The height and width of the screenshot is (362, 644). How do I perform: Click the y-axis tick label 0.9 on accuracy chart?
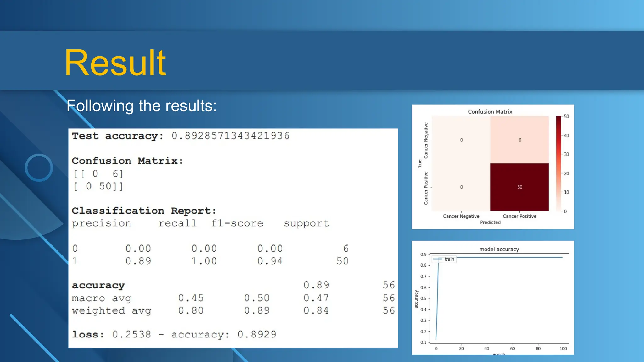(424, 254)
